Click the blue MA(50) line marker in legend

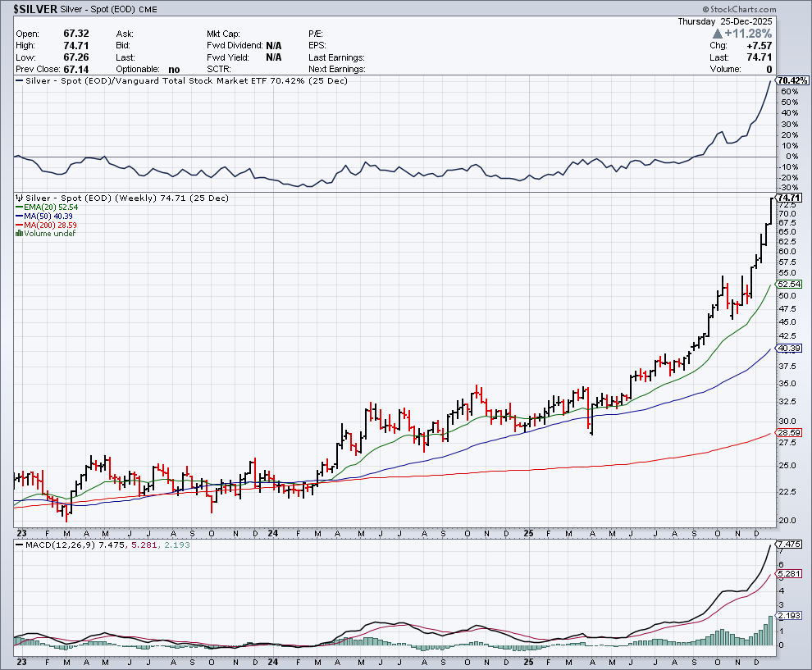click(20, 216)
